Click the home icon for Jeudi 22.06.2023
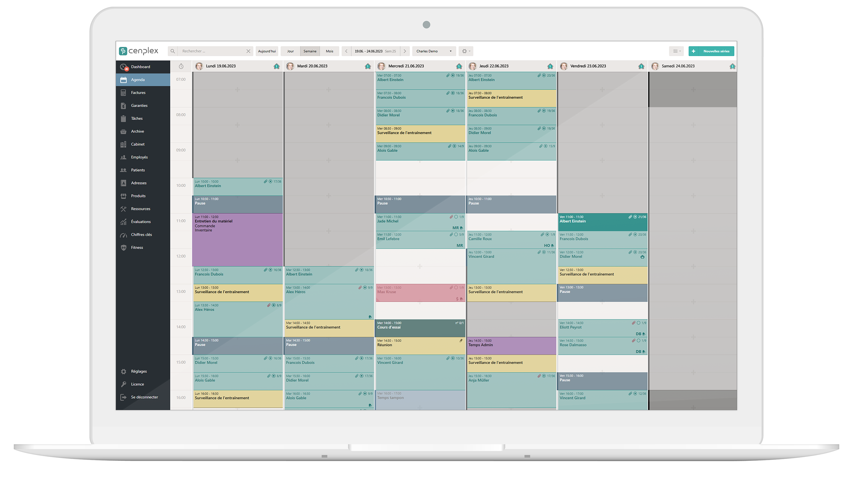The height and width of the screenshot is (504, 853). pos(550,66)
